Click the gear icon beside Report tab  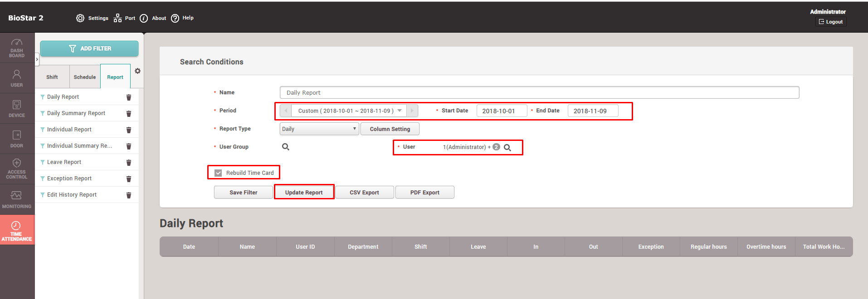point(137,71)
